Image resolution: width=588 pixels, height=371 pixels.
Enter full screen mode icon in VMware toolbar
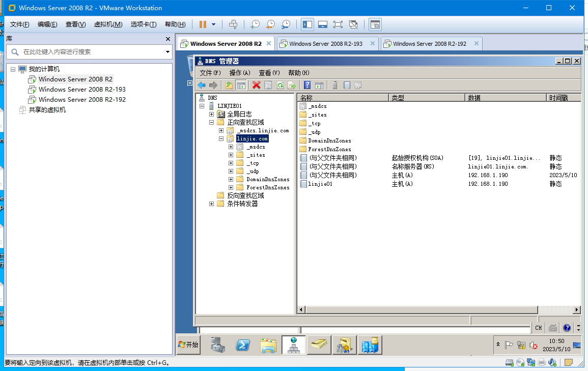click(338, 24)
